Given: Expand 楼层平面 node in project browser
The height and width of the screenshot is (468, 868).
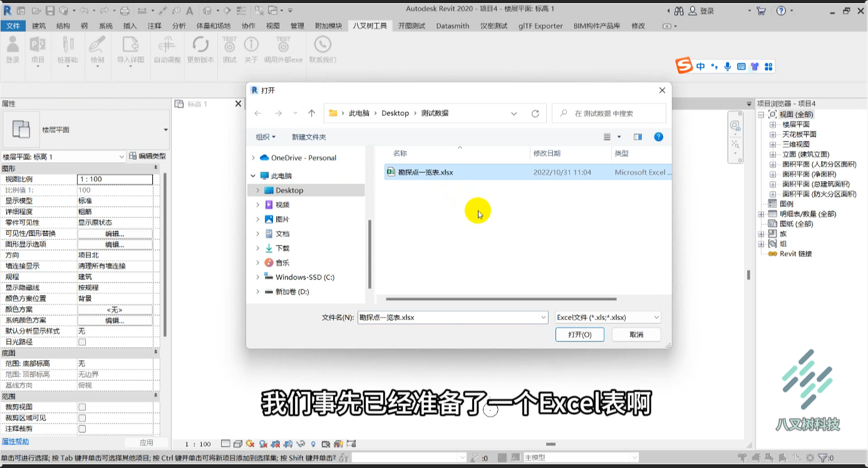Looking at the screenshot, I should point(773,125).
